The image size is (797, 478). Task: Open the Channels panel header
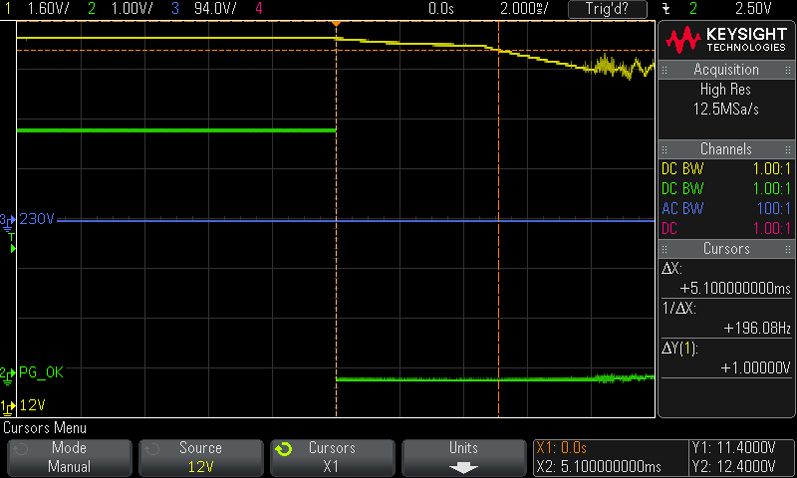click(726, 149)
